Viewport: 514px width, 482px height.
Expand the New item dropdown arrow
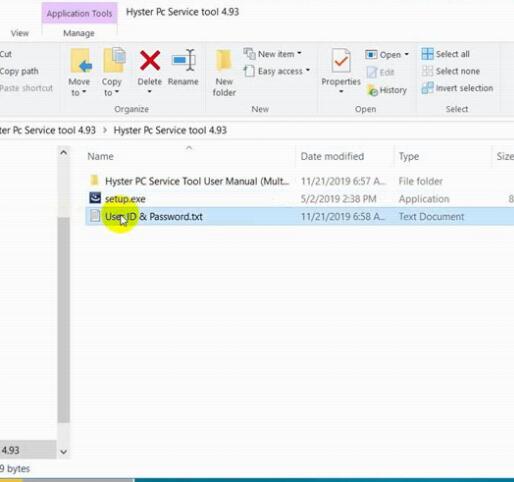pos(299,53)
